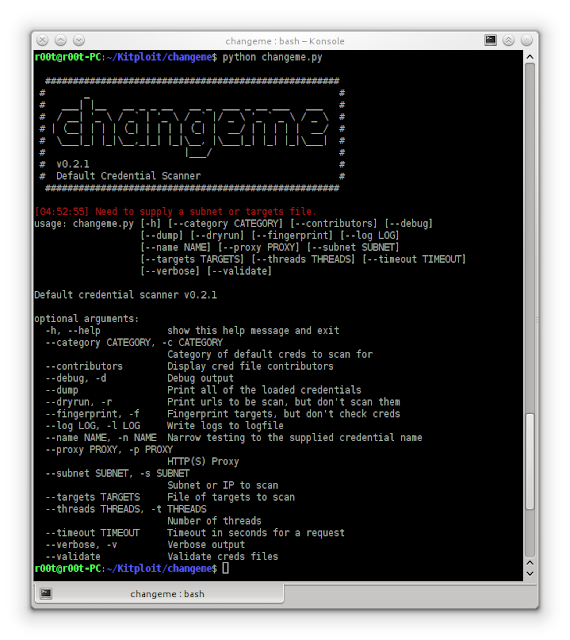570x640 pixels.
Task: Click the '--contributors' option in the arguments list
Action: point(84,367)
